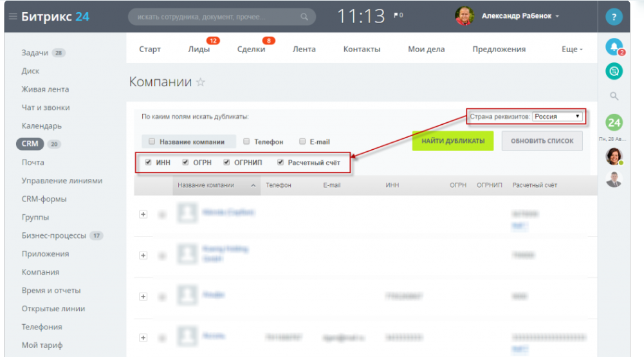Uncheck the Расчетный счёт checkbox

(x=280, y=162)
